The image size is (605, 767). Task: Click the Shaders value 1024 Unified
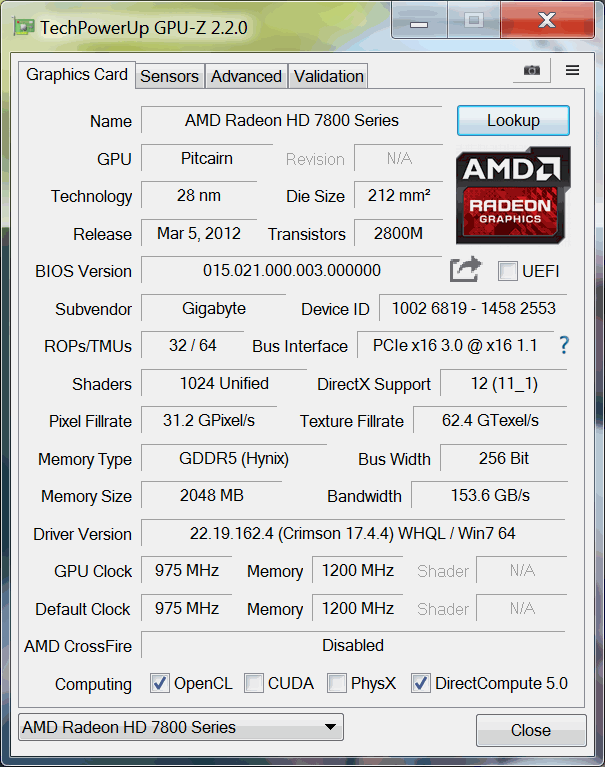[x=224, y=384]
